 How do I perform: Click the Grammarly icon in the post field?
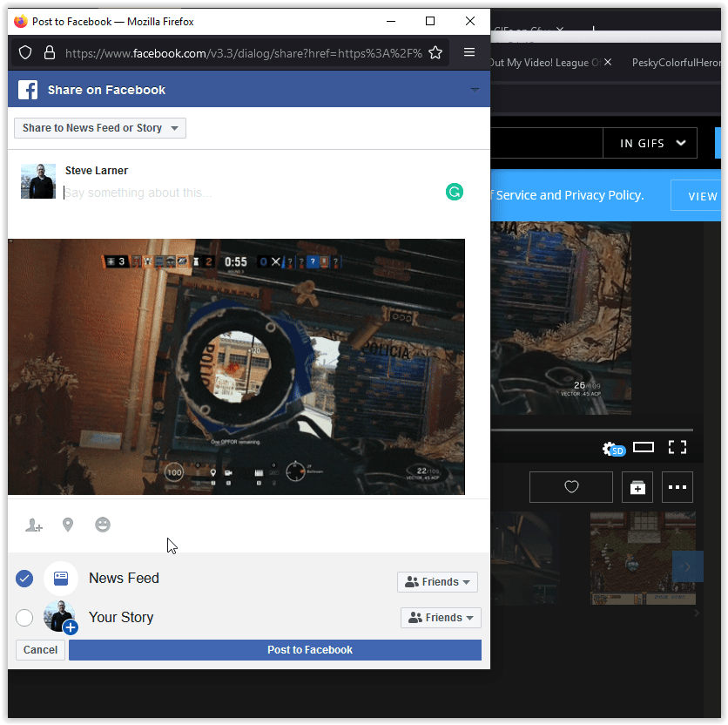tap(454, 191)
